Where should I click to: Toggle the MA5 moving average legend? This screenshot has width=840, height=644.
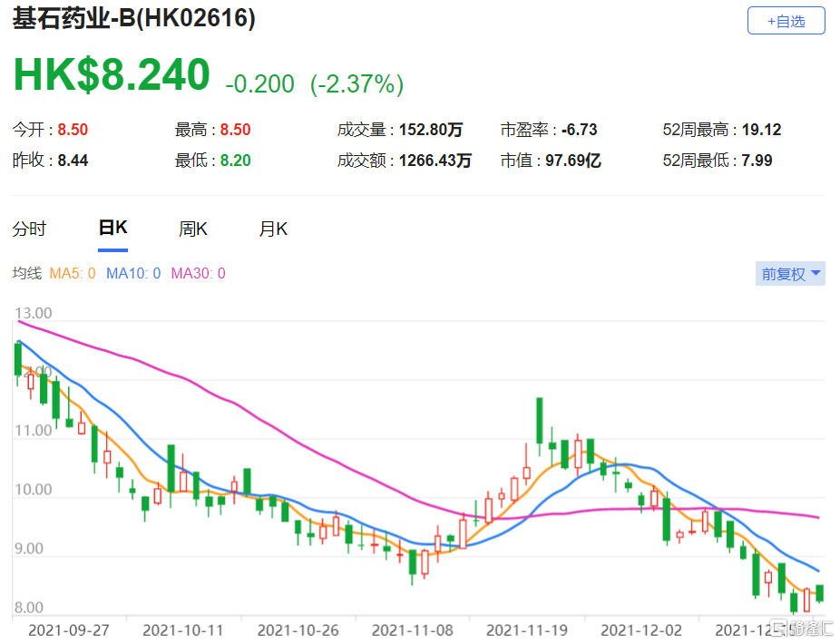(x=72, y=274)
